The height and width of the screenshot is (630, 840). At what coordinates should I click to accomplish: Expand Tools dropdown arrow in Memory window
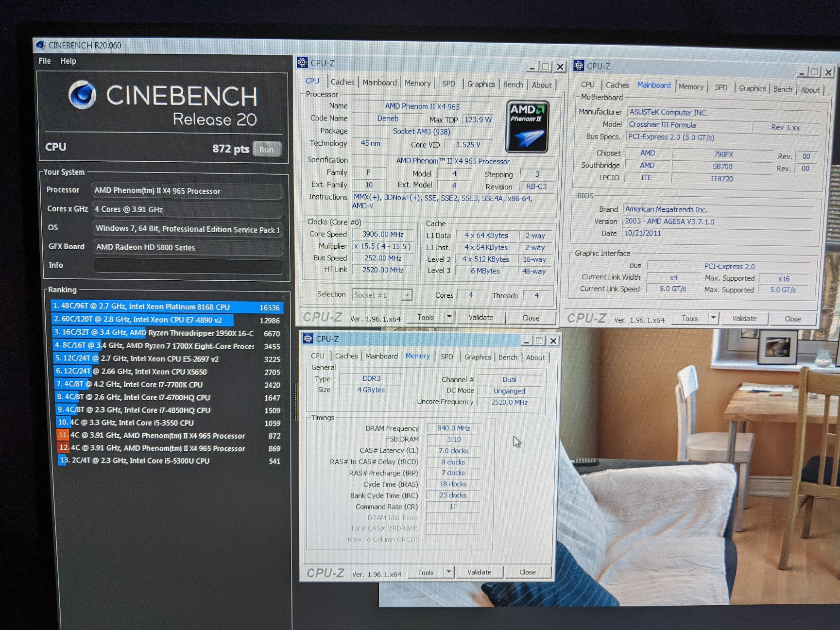[x=449, y=572]
